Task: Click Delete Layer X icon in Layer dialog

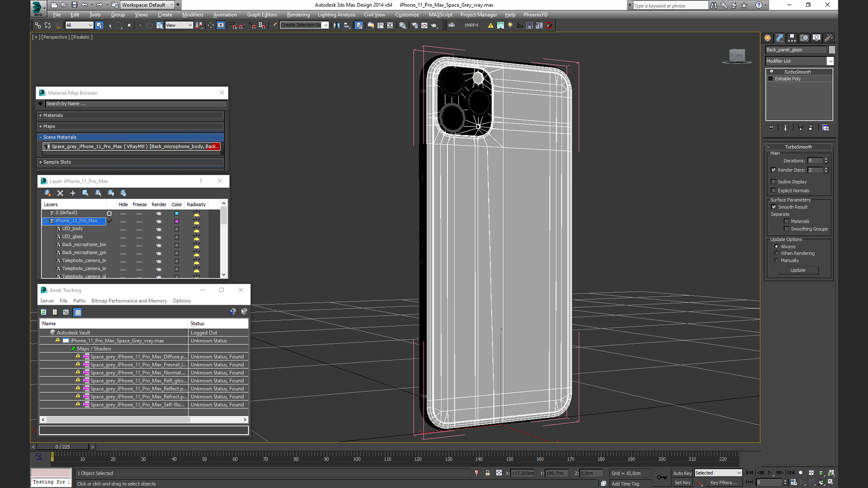Action: click(60, 193)
